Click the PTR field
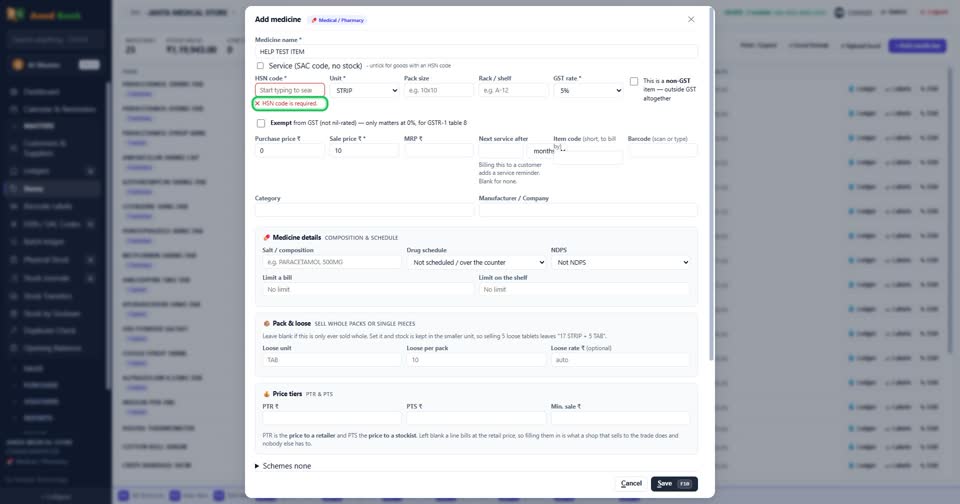This screenshot has height=504, width=960. tap(332, 418)
